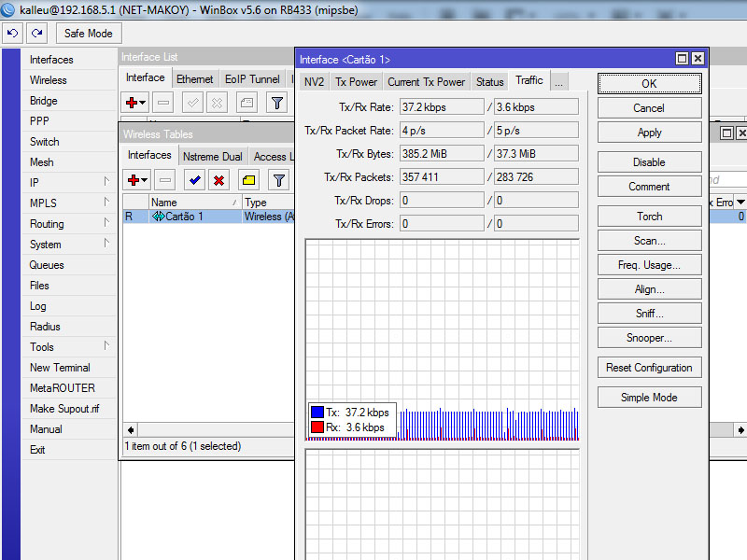Toggle Safe Mode on
747x560 pixels.
(x=88, y=34)
